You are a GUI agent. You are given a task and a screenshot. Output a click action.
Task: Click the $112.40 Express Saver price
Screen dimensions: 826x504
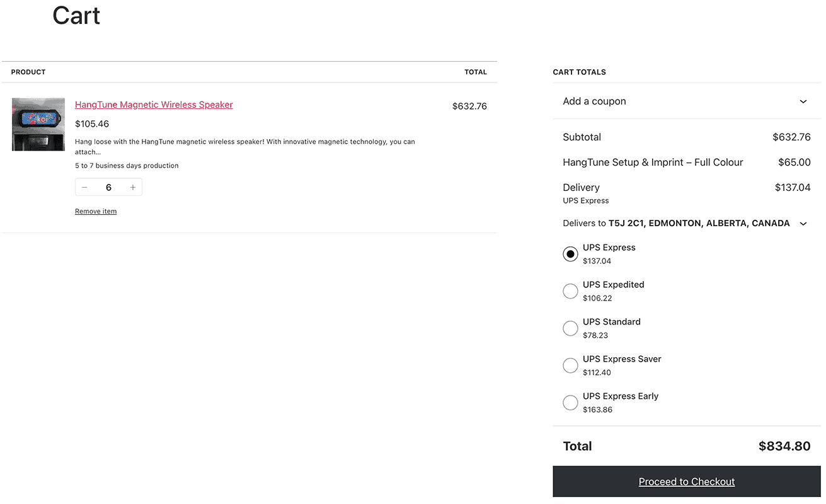pos(597,372)
